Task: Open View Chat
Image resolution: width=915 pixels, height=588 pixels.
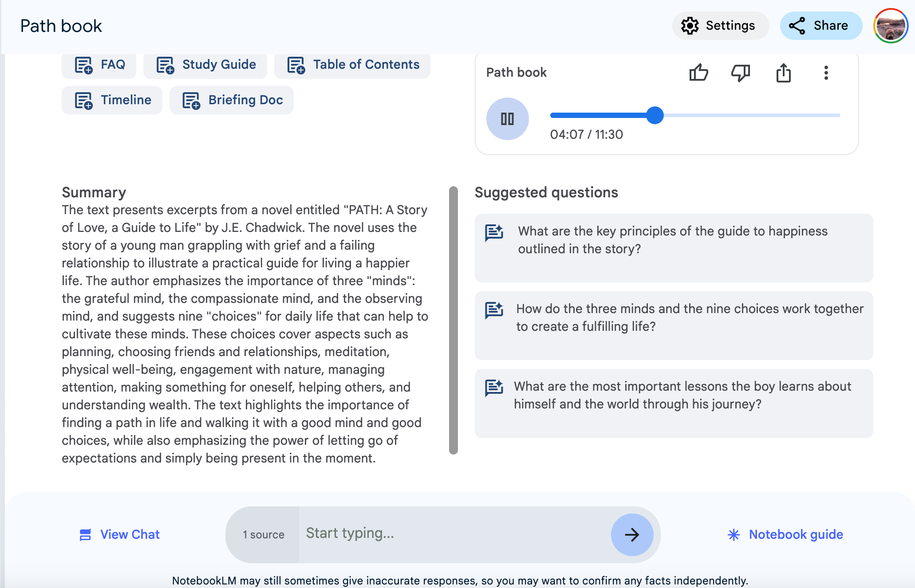Action: pos(120,534)
